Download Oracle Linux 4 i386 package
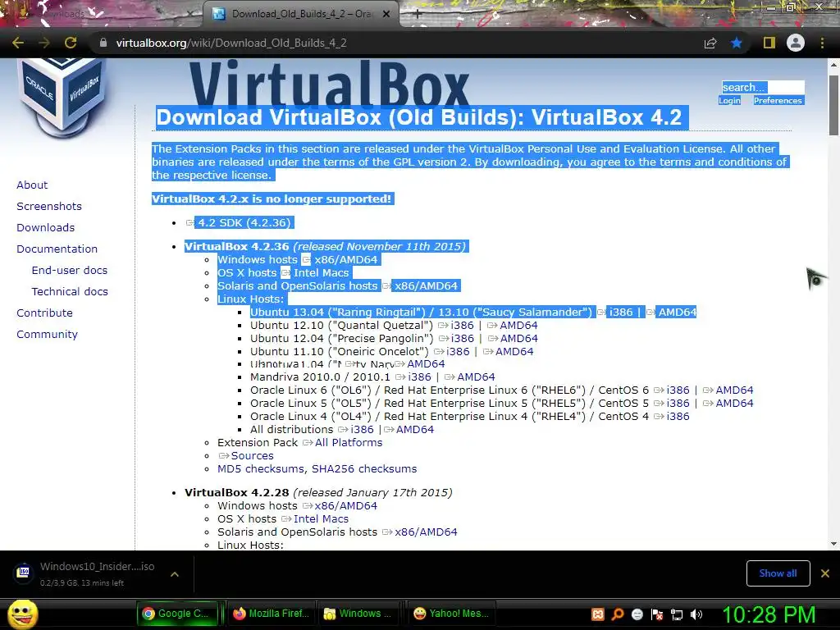This screenshot has width=840, height=630. click(678, 416)
